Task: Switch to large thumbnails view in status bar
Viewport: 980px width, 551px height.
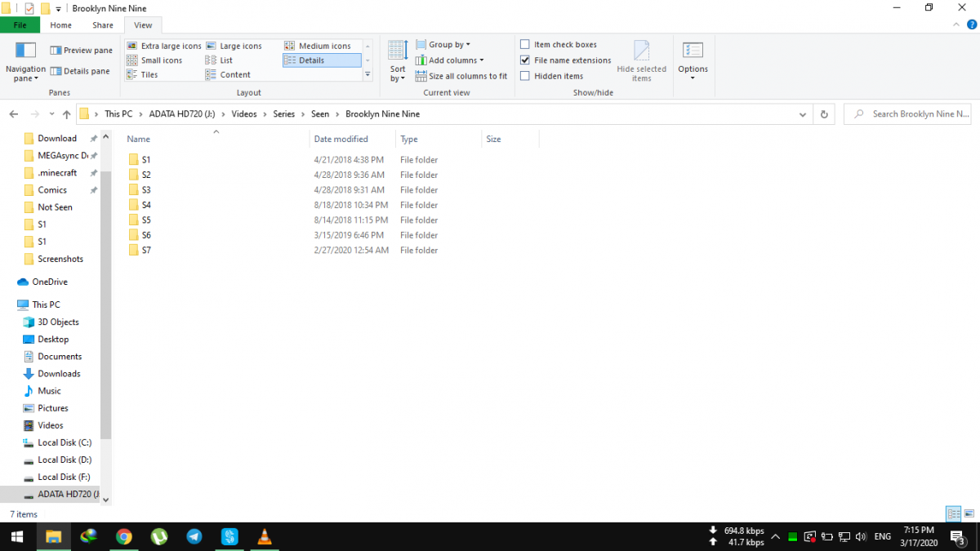Action: pyautogui.click(x=968, y=514)
